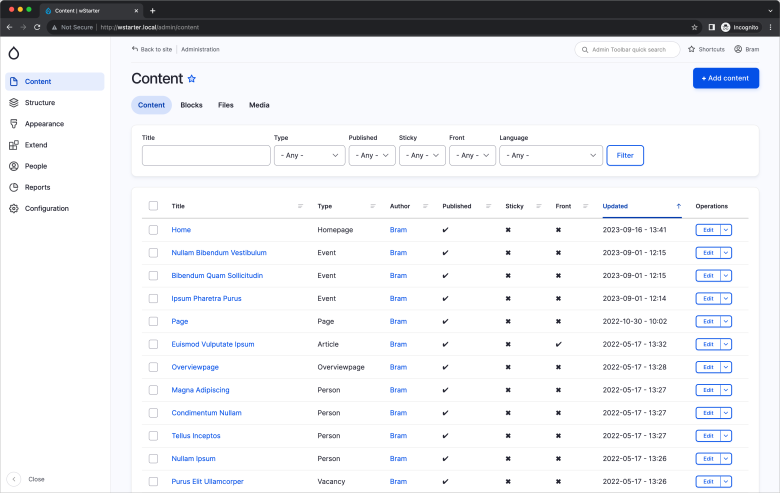Expand operations dropdown for Tellus Inceptos row

coord(726,436)
